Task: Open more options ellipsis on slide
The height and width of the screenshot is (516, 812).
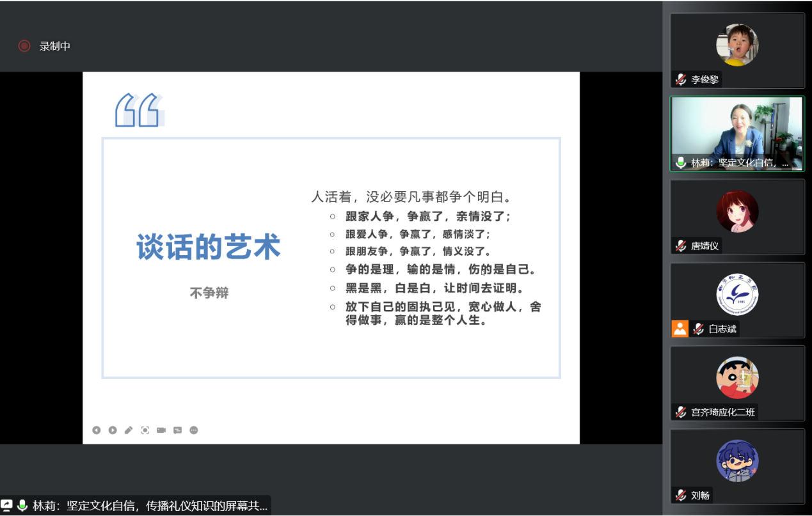Action: (194, 430)
